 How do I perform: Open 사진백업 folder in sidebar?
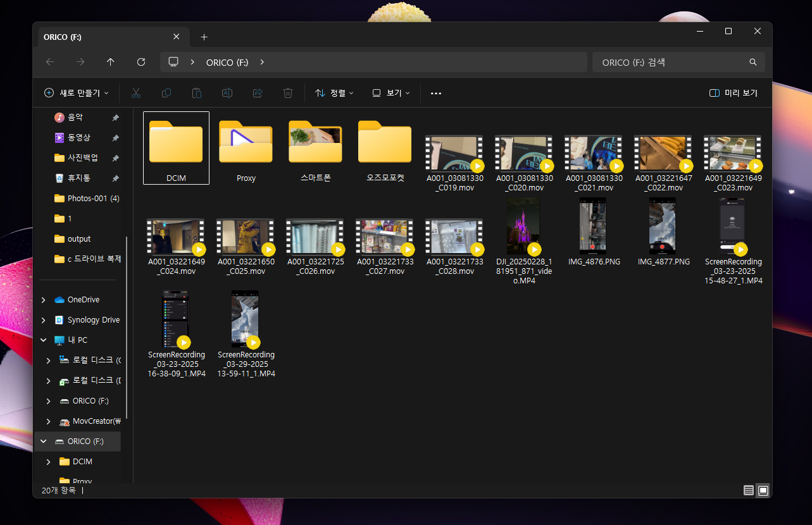pyautogui.click(x=82, y=157)
